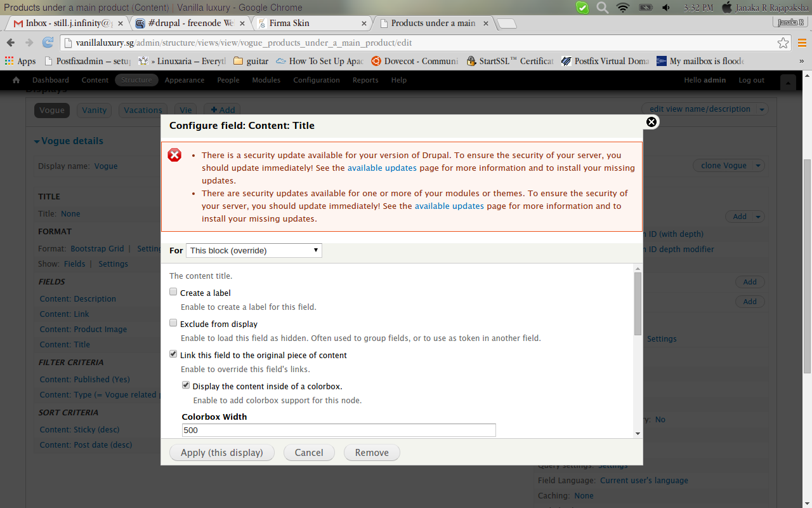812x508 pixels.
Task: Open the Chrome hamburger menu
Action: (x=802, y=43)
